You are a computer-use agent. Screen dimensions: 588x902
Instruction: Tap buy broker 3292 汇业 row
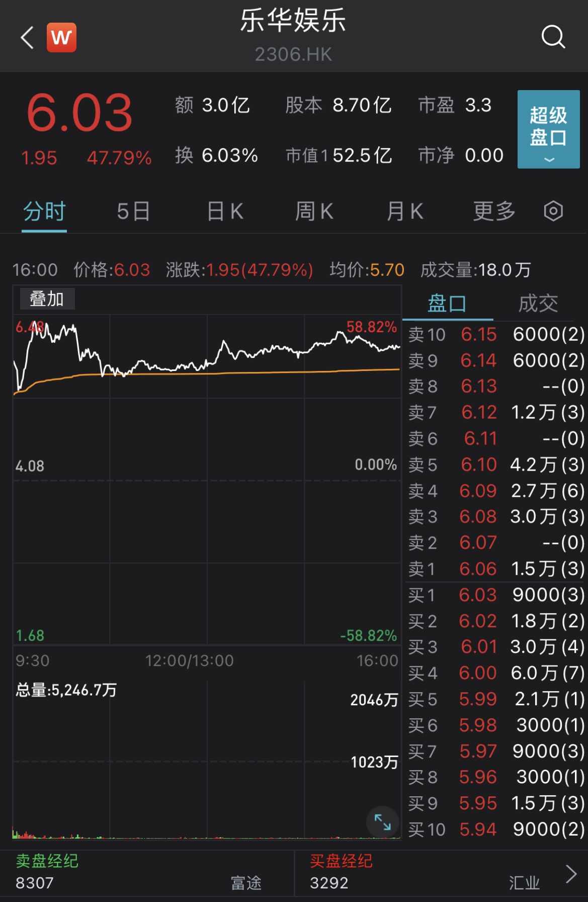point(425,883)
